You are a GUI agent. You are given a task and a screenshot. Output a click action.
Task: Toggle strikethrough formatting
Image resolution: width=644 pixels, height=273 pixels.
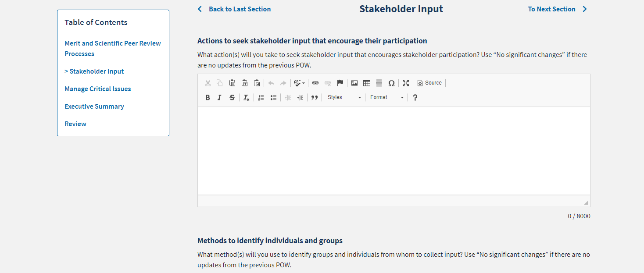click(x=232, y=97)
